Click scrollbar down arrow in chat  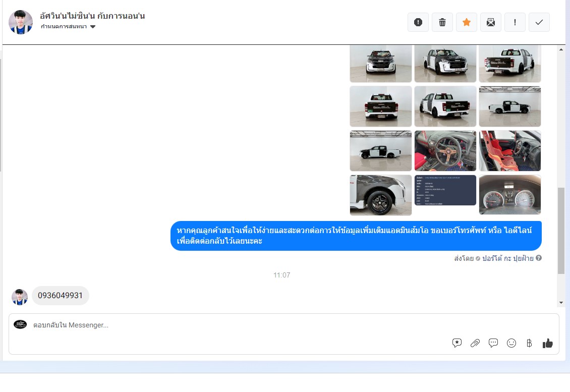tap(561, 303)
